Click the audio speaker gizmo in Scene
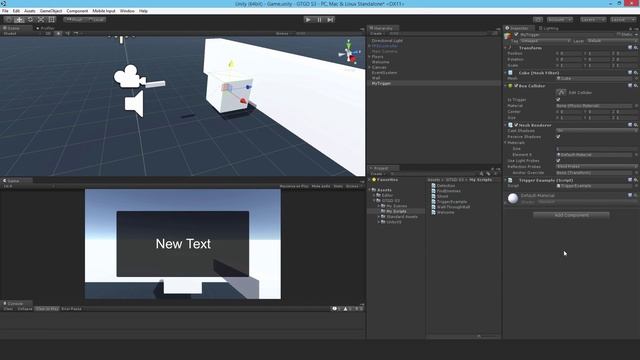This screenshot has height=360, width=640. tap(134, 104)
